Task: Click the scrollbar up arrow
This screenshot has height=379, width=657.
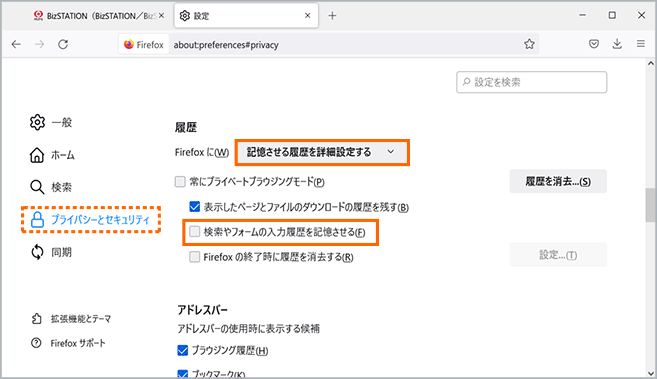Action: [x=650, y=64]
